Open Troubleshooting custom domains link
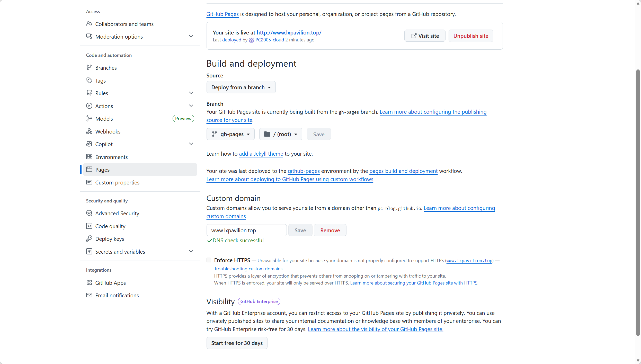 pyautogui.click(x=248, y=269)
